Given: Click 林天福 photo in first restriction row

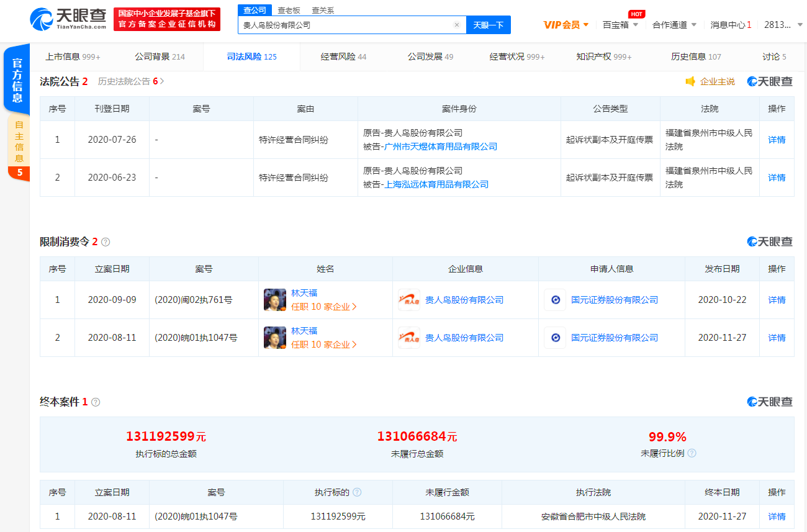Looking at the screenshot, I should pyautogui.click(x=275, y=300).
